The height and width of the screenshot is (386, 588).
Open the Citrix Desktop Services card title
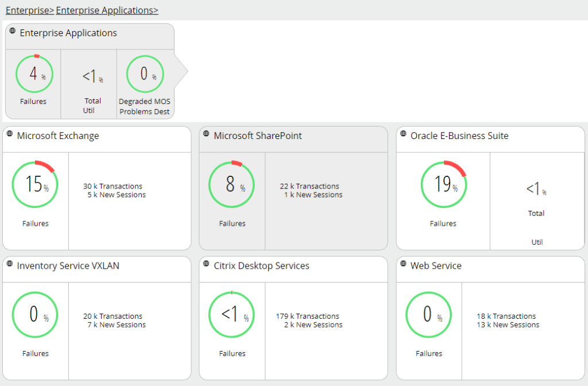261,266
